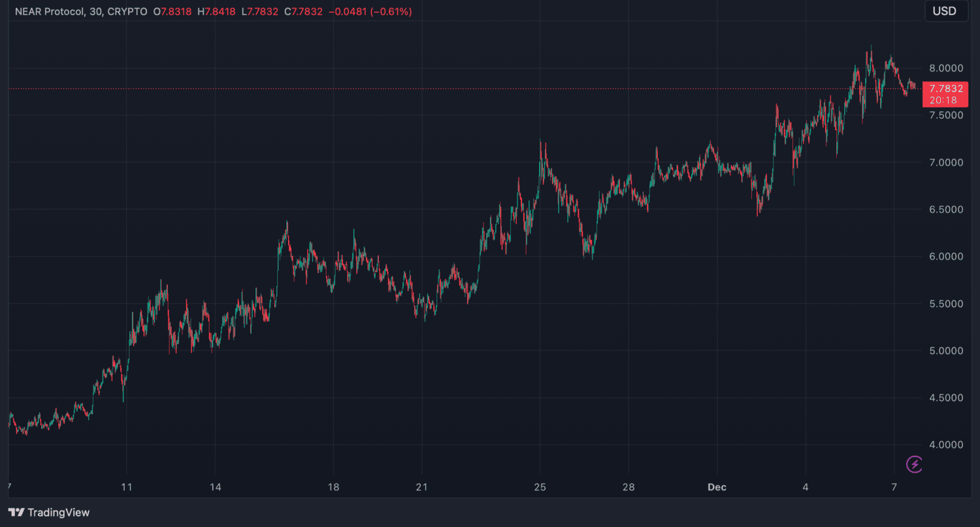Click the 6.0000 price axis label
Image resolution: width=980 pixels, height=527 pixels.
pyautogui.click(x=945, y=257)
